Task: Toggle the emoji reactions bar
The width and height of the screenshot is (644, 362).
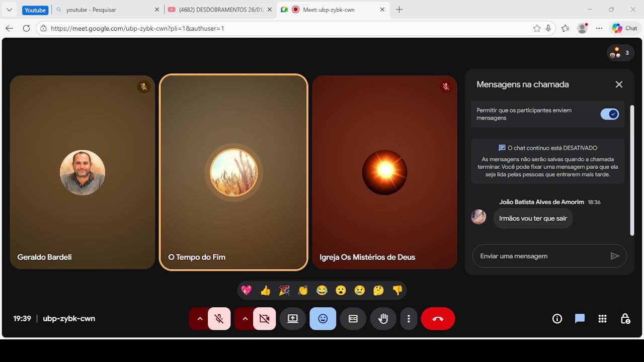Action: 323,319
